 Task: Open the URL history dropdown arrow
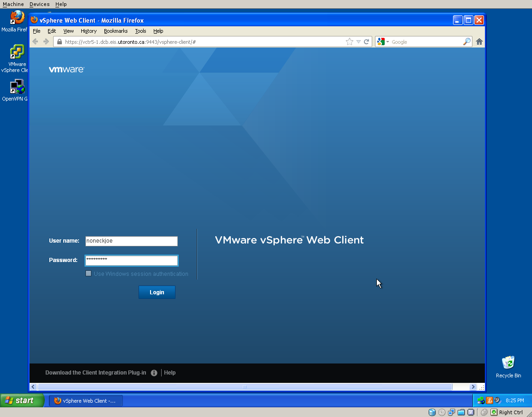pos(358,42)
